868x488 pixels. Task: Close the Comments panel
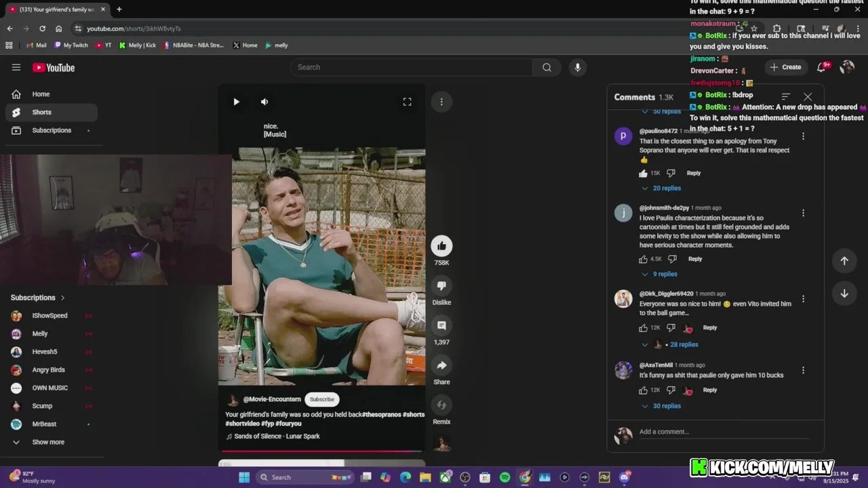[808, 97]
